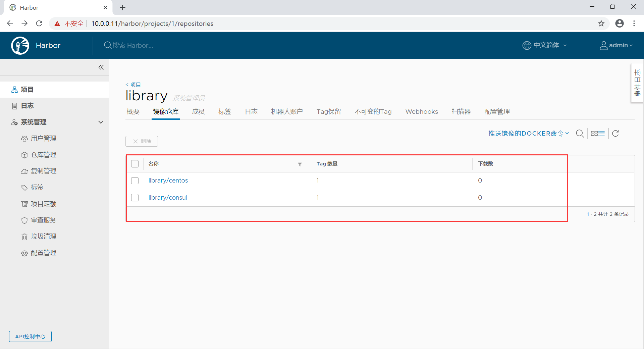The image size is (644, 349).
Task: Bookmark this page with star icon
Action: (x=601, y=23)
